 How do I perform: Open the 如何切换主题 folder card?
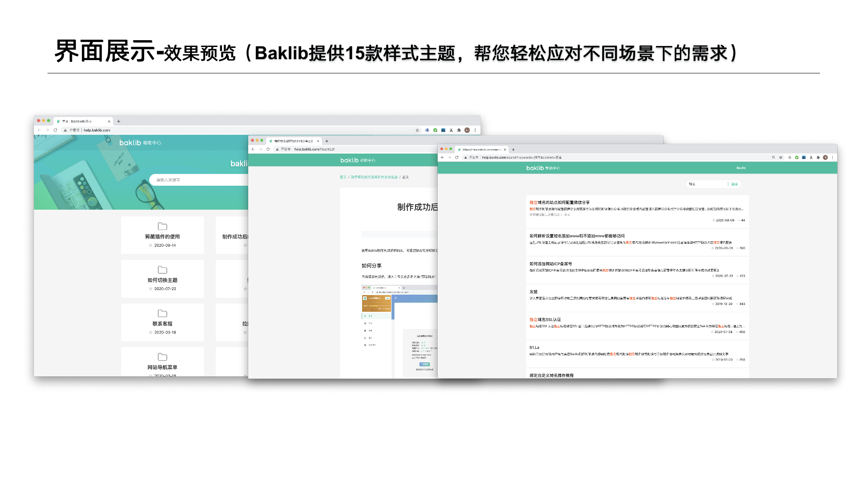[x=162, y=279]
